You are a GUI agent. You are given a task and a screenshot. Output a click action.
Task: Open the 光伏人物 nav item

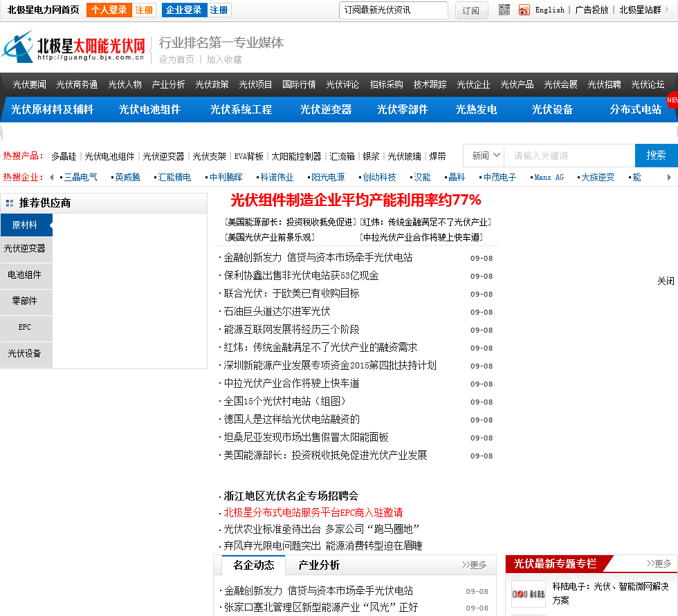click(125, 84)
